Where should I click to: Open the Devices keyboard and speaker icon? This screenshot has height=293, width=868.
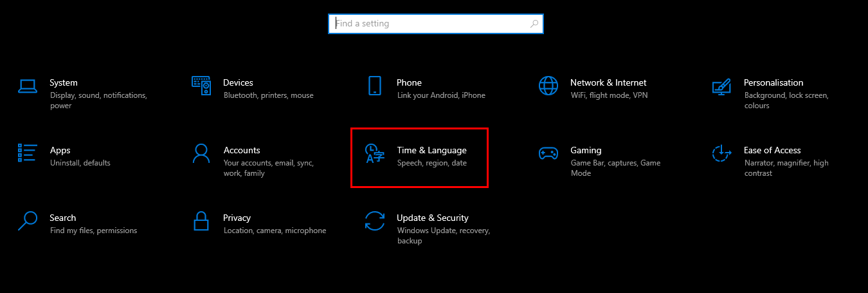(x=201, y=86)
